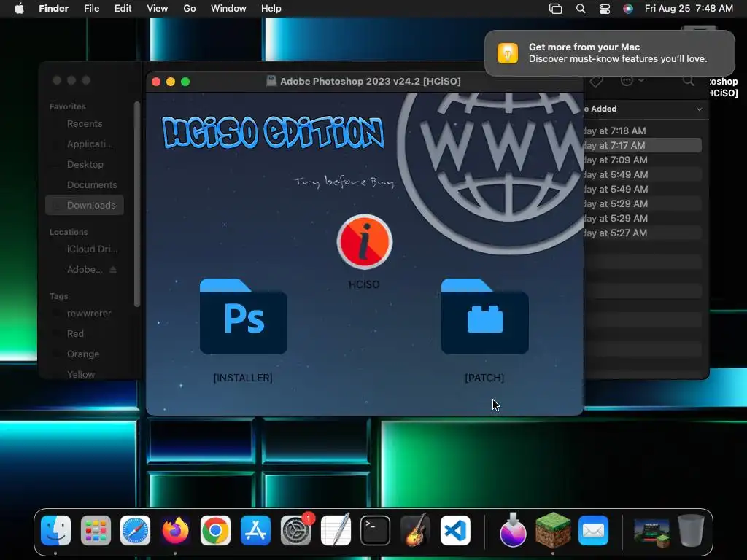Viewport: 747px width, 560px height.
Task: Launch Firefox from the Dock
Action: (x=175, y=530)
